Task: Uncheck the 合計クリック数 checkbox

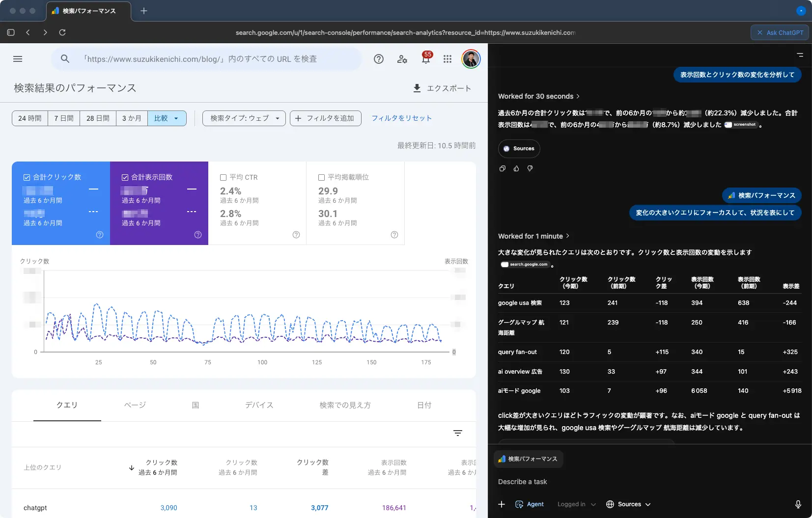Action: 27,177
